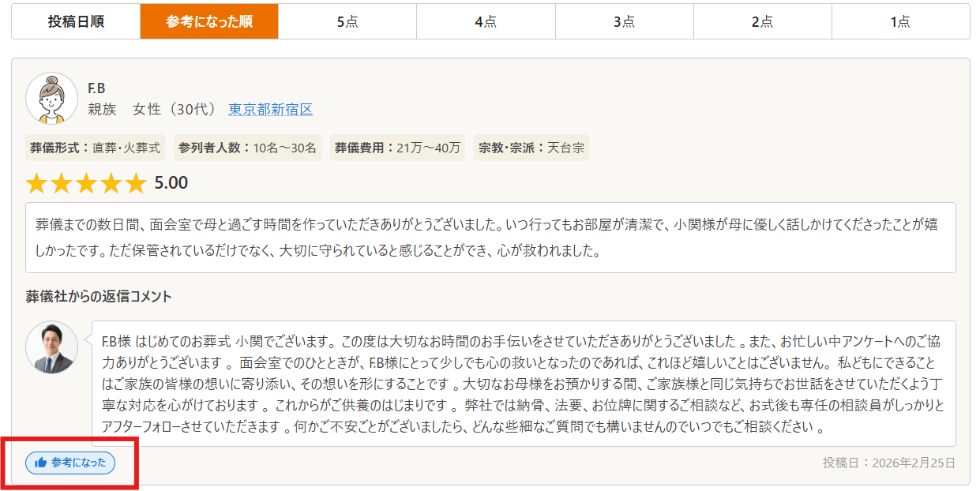
Task: Click the first yellow rating star
Action: point(37,183)
